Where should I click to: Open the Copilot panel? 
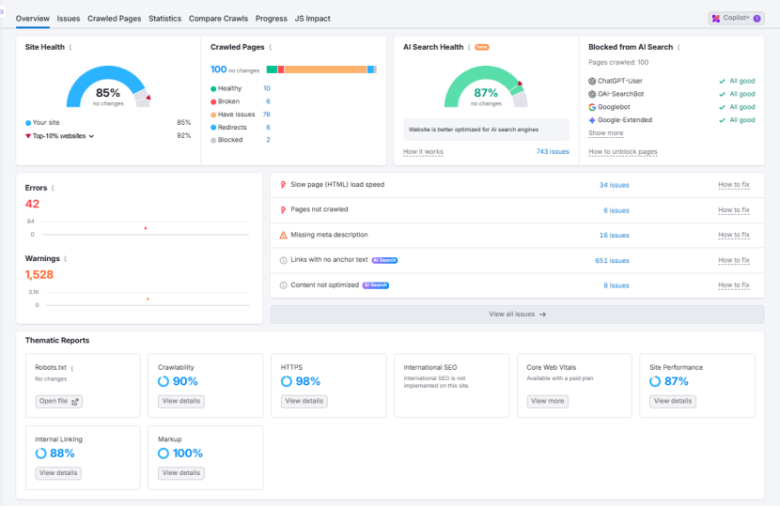736,18
